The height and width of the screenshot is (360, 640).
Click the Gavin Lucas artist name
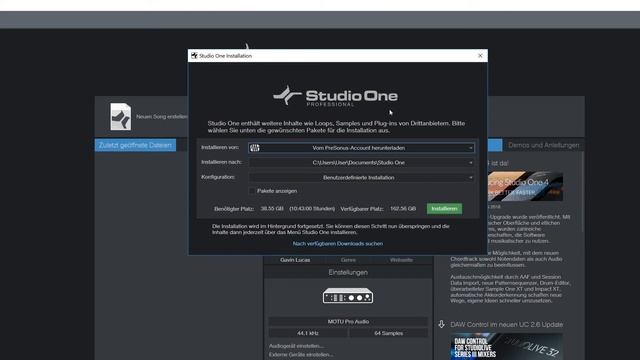point(295,260)
